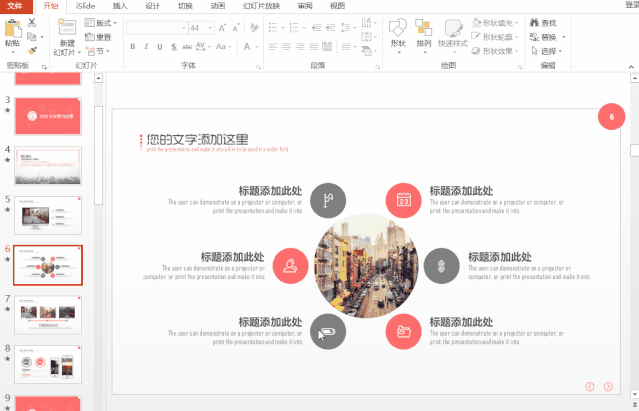The image size is (639, 411).
Task: Click the Reset slide button
Action: [99, 37]
